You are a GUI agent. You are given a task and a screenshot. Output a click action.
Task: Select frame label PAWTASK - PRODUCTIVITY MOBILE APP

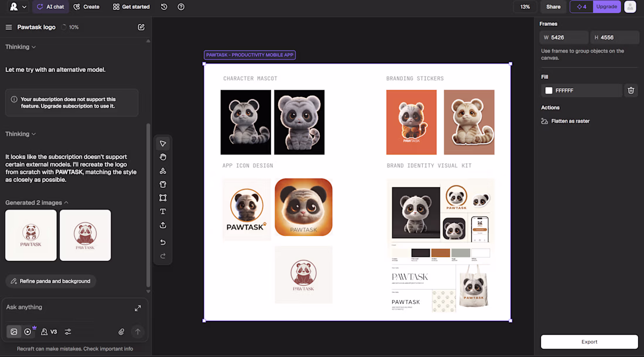point(250,54)
